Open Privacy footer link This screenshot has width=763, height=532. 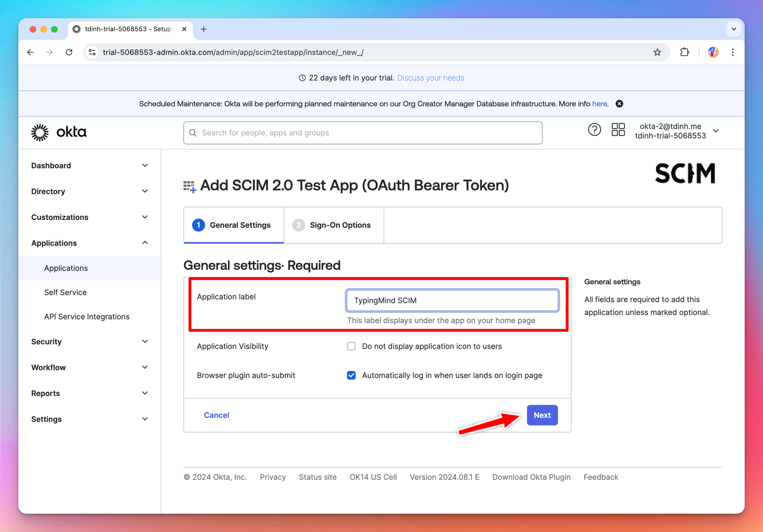(x=273, y=477)
